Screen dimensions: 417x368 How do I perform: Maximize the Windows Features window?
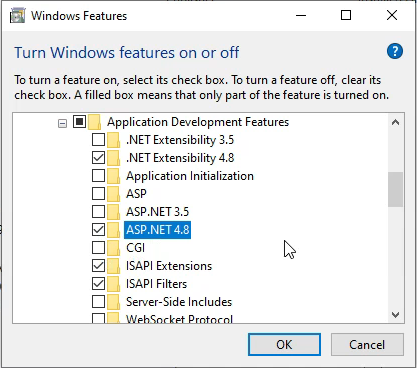(346, 15)
